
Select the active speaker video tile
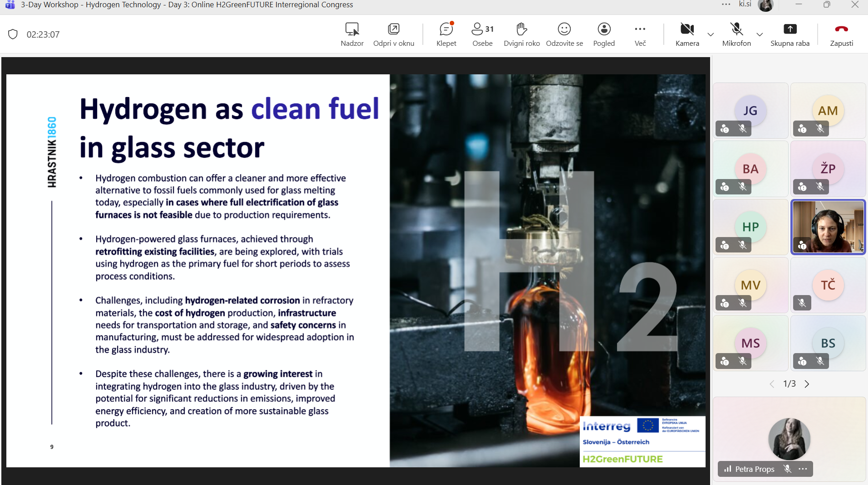(x=828, y=227)
